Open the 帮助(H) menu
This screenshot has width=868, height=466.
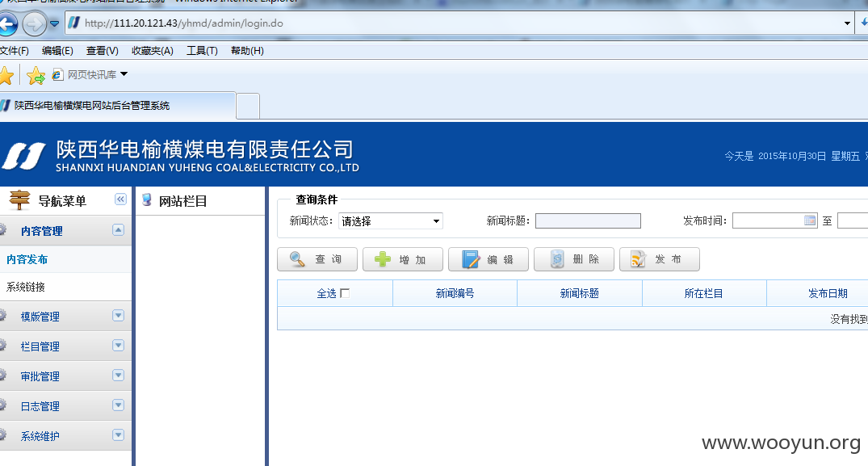pos(247,51)
